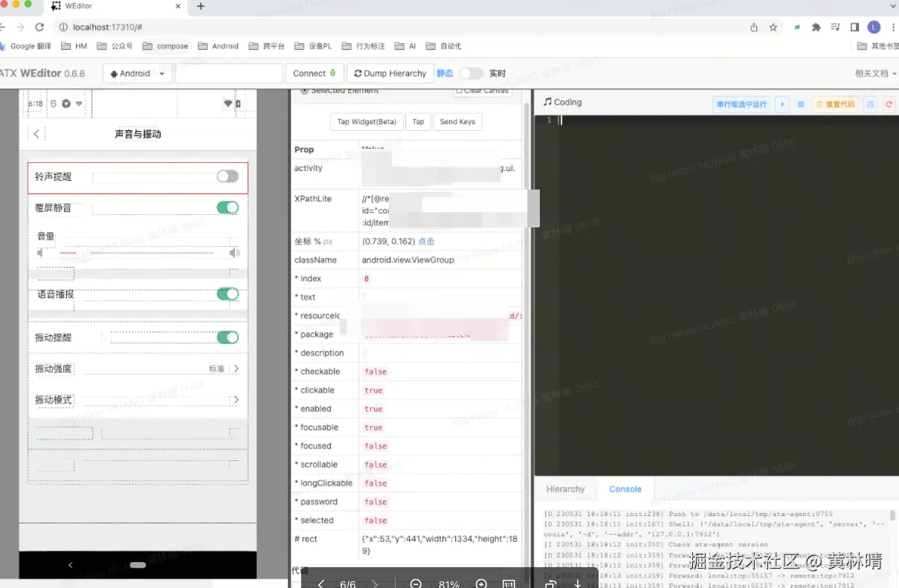Image resolution: width=899 pixels, height=588 pixels.
Task: Click Dump Hierarchy button
Action: 390,74
